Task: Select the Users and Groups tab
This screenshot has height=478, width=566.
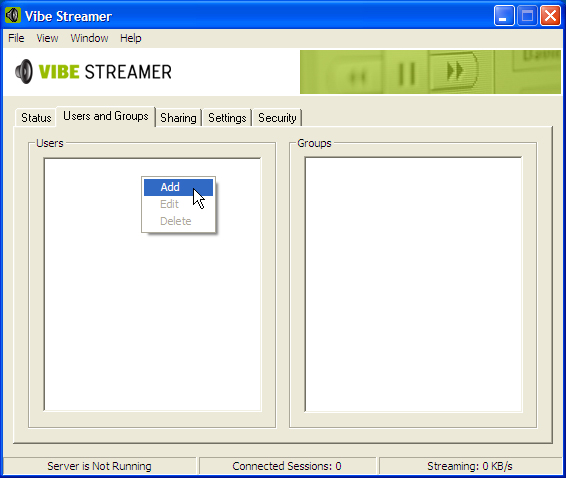Action: [x=106, y=116]
